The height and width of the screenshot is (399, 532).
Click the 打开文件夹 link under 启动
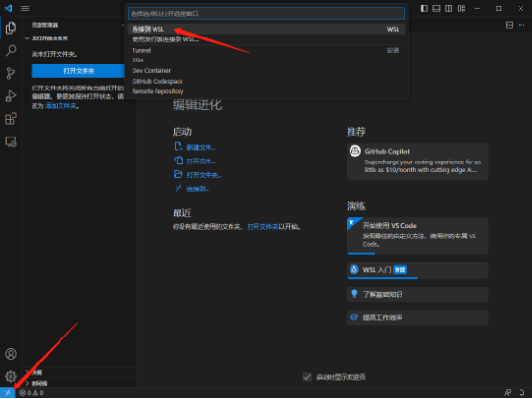click(x=204, y=175)
